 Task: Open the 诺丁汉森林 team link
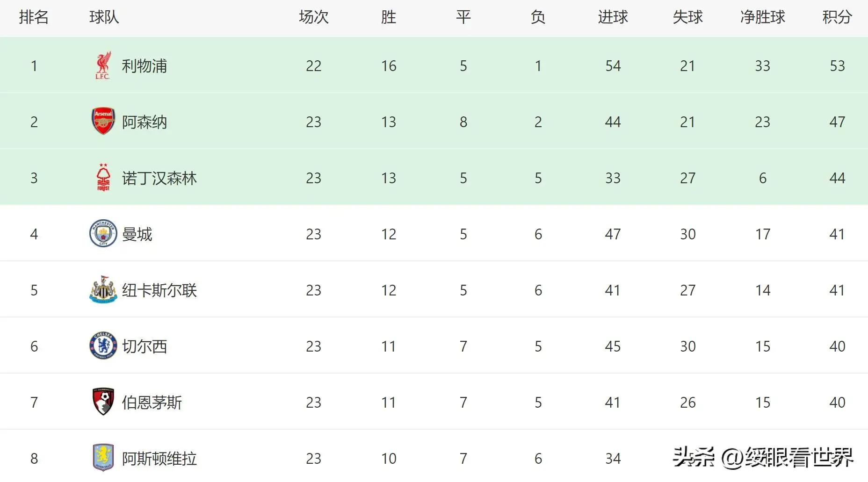(159, 178)
